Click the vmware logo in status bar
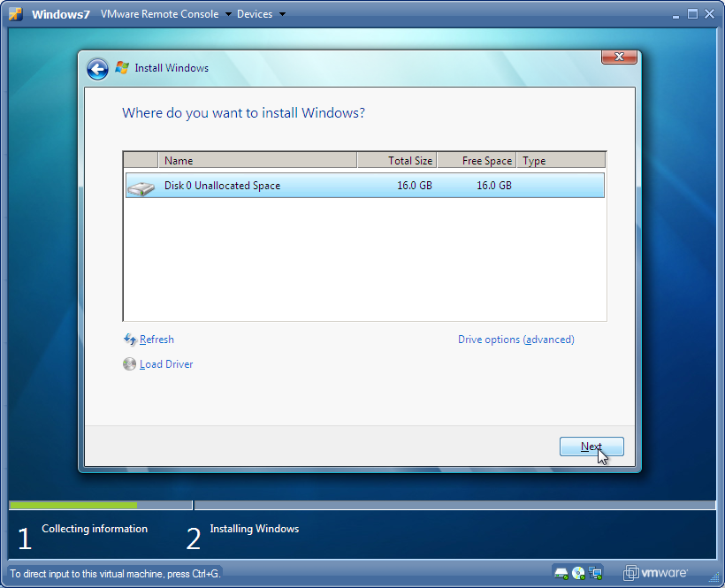 click(x=656, y=573)
